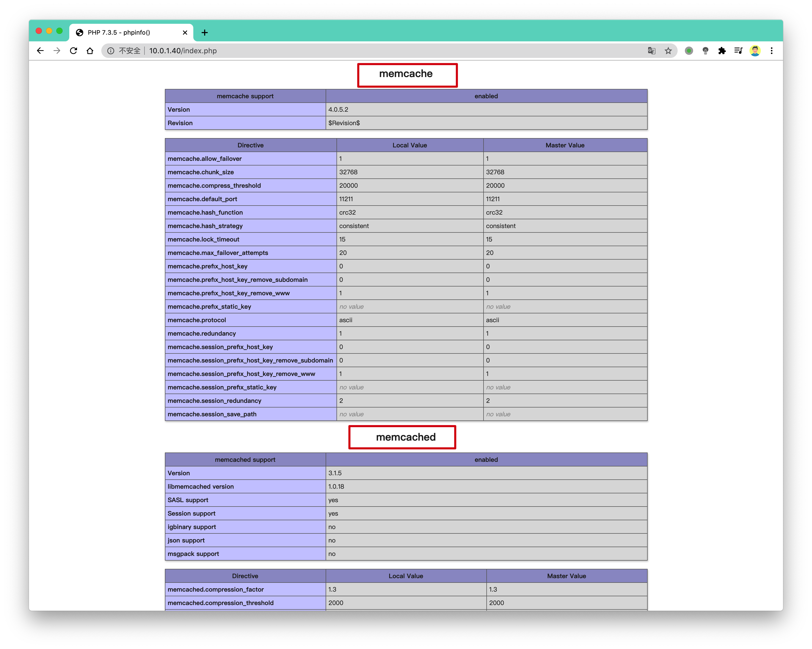
Task: Bookmark this page with the star
Action: tap(668, 50)
